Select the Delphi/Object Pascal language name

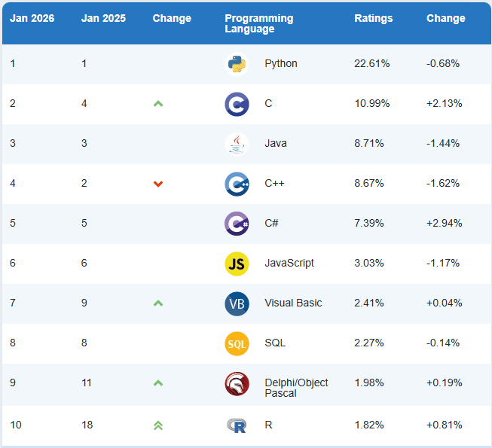[x=296, y=388]
